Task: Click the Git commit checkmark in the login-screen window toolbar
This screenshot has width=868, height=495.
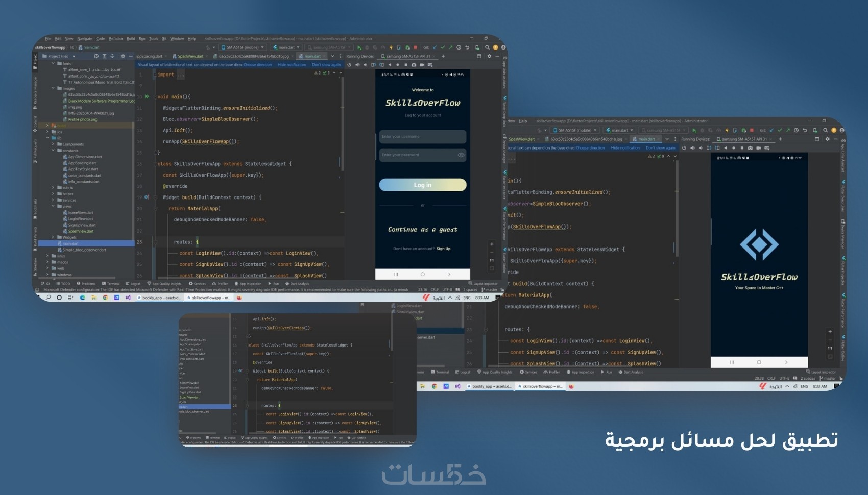Action: click(x=443, y=47)
